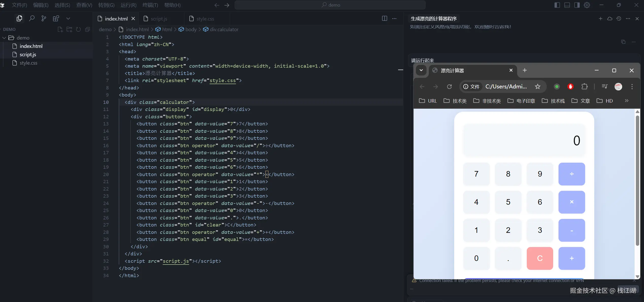This screenshot has width=644, height=302.
Task: Refresh the explorer file tree
Action: click(x=78, y=29)
